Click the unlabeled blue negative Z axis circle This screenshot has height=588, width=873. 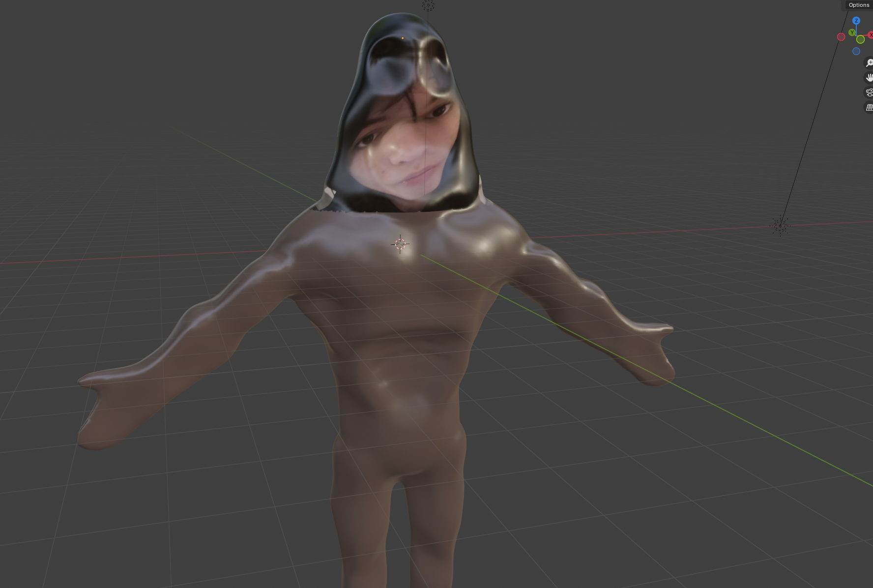(x=856, y=51)
